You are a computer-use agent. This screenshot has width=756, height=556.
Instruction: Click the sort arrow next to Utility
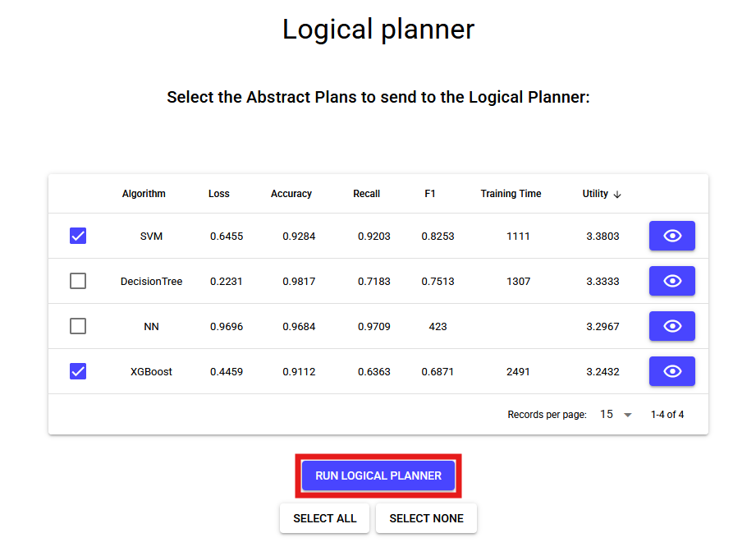tap(616, 194)
